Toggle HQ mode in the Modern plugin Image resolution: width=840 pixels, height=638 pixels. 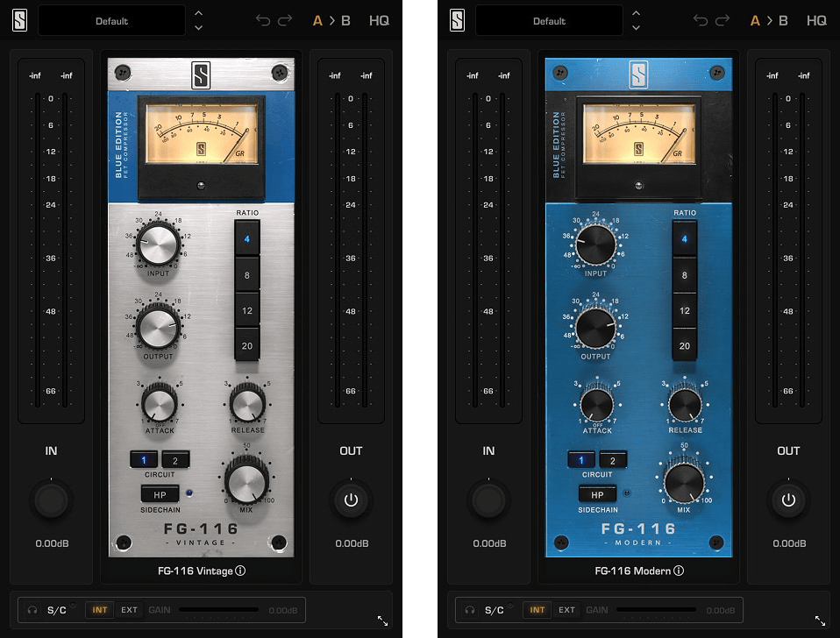coord(816,20)
